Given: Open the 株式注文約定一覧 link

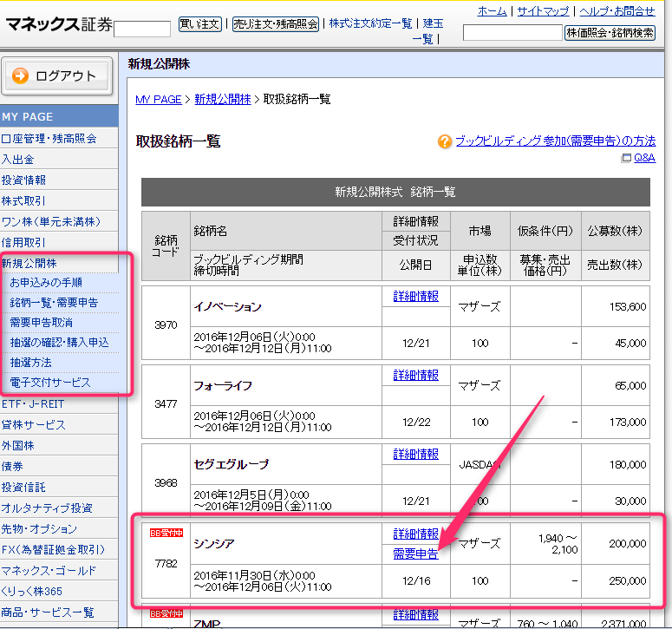Looking at the screenshot, I should tap(370, 23).
